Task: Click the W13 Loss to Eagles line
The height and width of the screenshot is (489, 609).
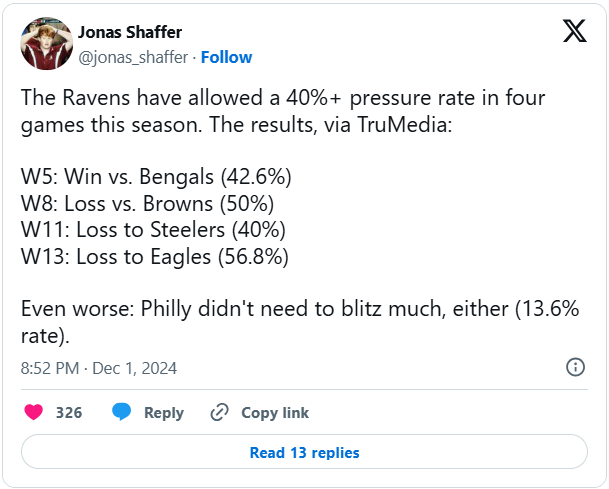Action: [155, 257]
